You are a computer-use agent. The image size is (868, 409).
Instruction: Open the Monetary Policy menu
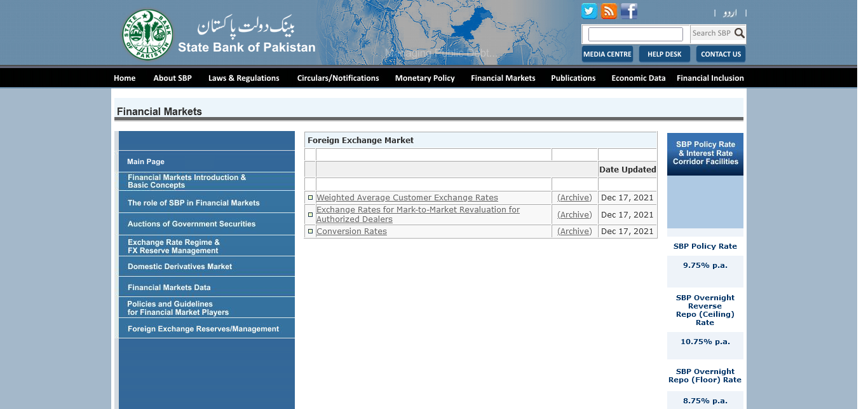tap(424, 78)
